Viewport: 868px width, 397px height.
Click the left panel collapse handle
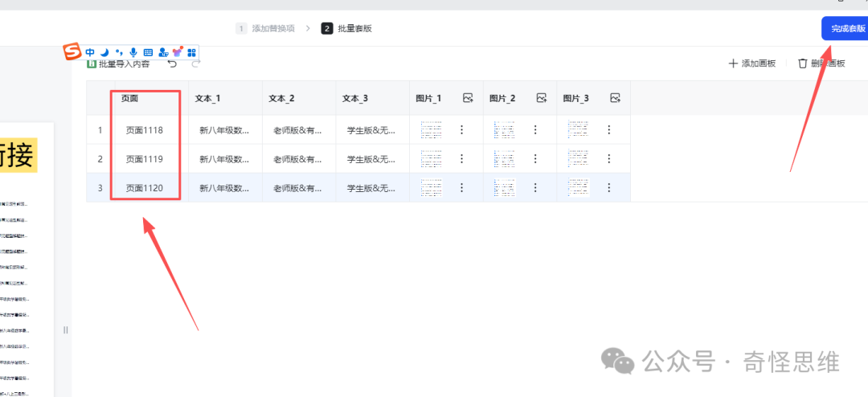(x=65, y=330)
